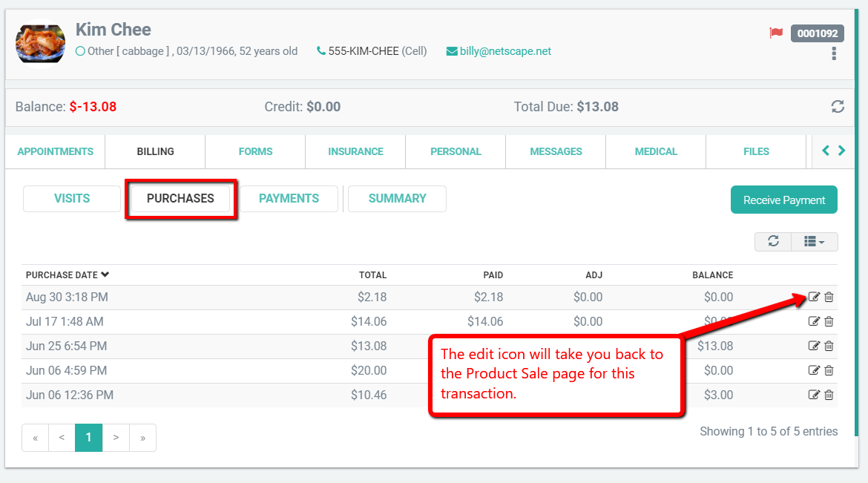Screen dimensions: 868x483
Task: Click the Receive Payment button
Action: pos(784,200)
